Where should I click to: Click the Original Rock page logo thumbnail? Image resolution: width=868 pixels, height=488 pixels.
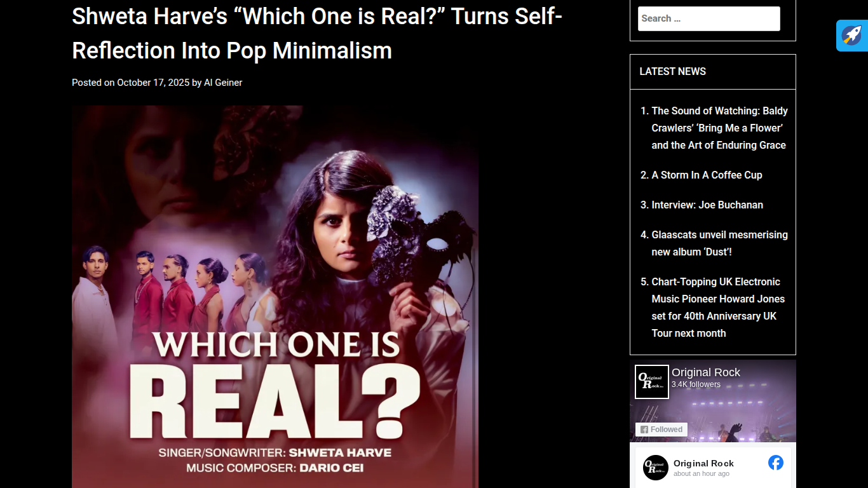tap(652, 382)
